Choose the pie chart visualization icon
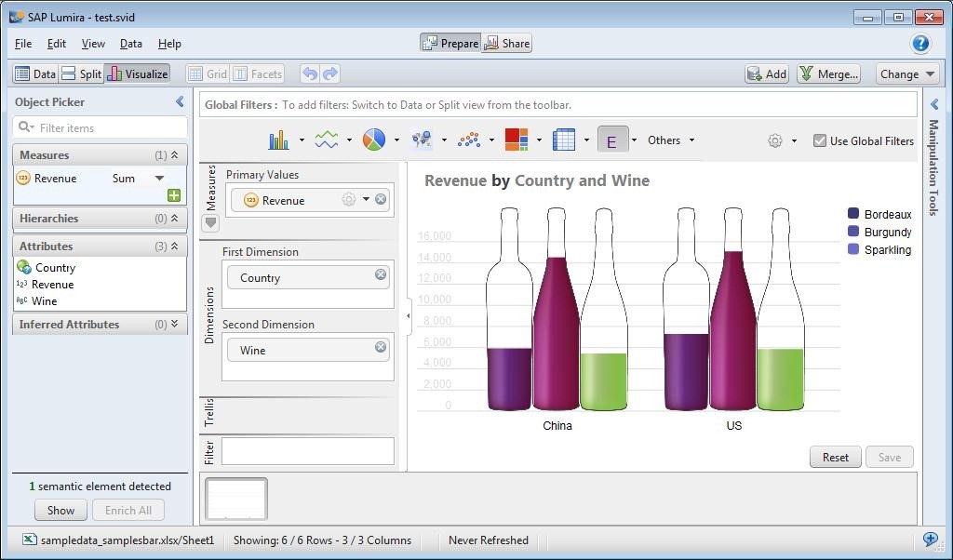Screen dimensions: 953x560 pyautogui.click(x=374, y=140)
